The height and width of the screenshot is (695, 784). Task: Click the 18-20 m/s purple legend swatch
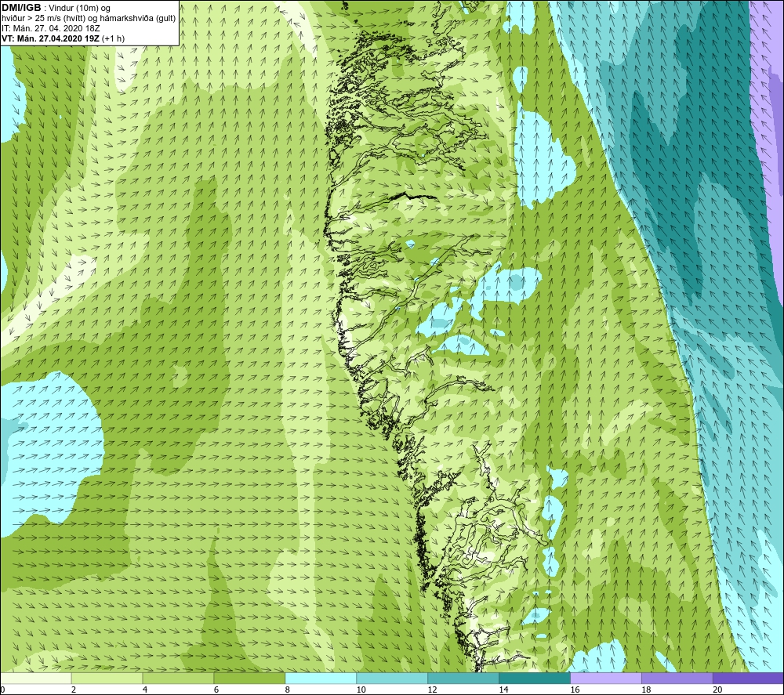(677, 679)
